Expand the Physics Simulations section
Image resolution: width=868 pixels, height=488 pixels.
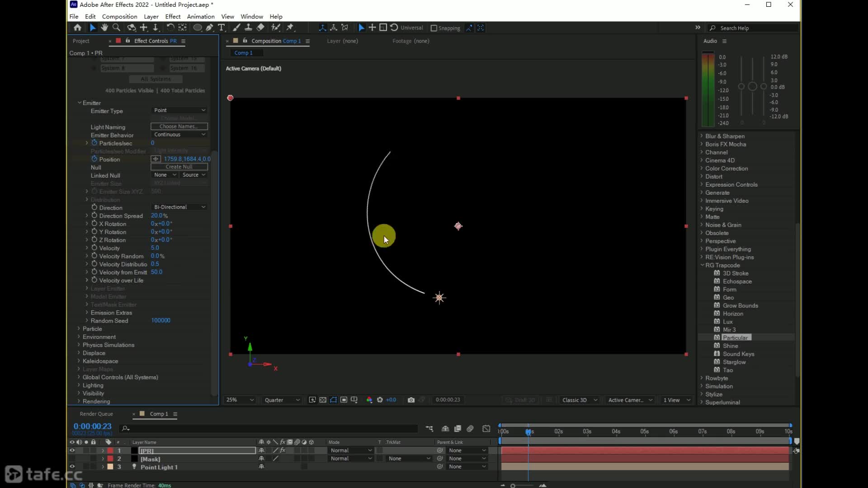(79, 345)
